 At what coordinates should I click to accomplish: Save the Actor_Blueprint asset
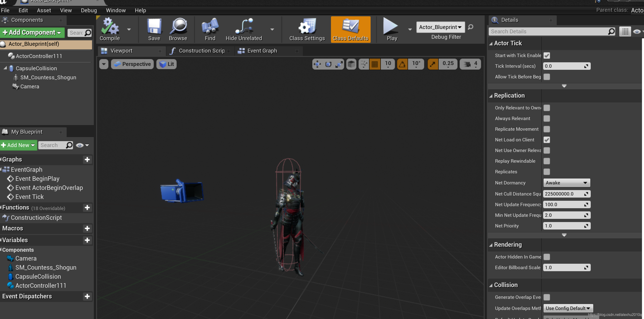[154, 29]
